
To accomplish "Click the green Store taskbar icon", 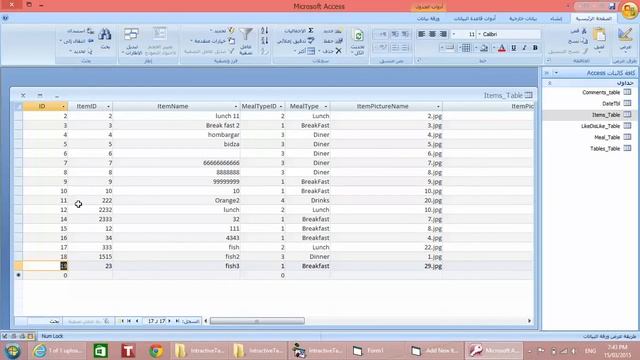I will click(x=100, y=351).
